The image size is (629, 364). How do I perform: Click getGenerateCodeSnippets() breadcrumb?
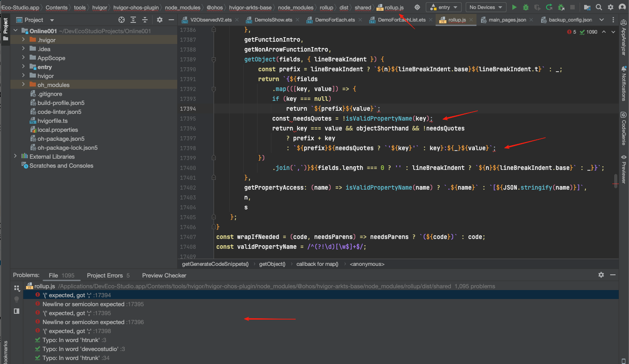pos(215,264)
